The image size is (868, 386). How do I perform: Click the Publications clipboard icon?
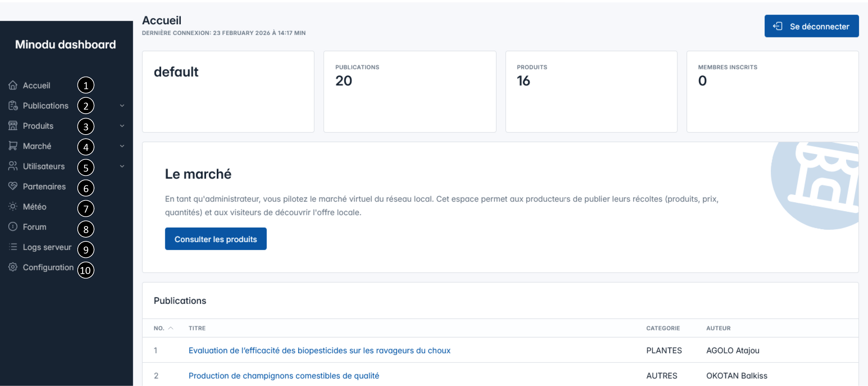pos(13,105)
